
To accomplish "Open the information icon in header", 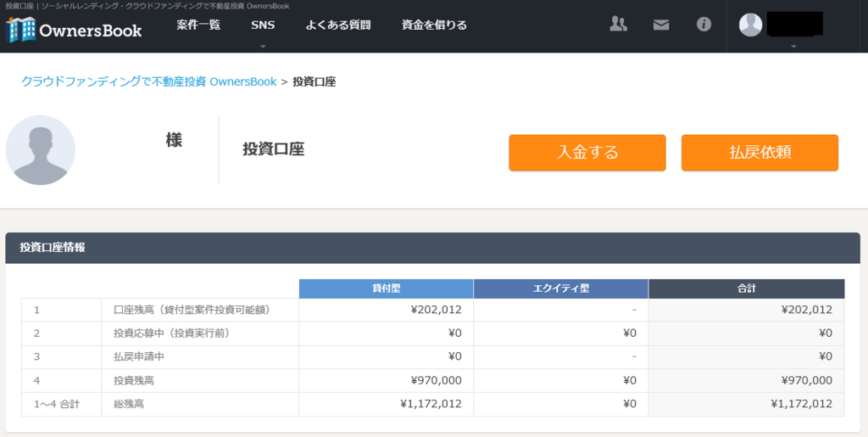I will (x=704, y=25).
